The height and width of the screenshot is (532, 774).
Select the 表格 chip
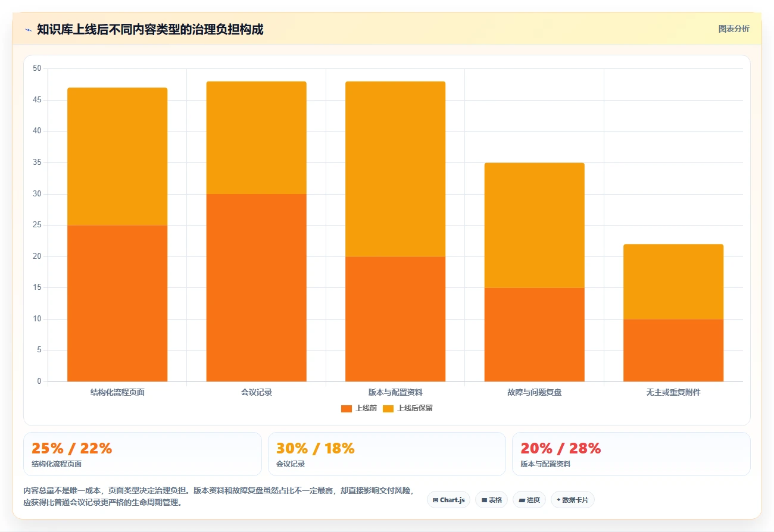coord(491,500)
